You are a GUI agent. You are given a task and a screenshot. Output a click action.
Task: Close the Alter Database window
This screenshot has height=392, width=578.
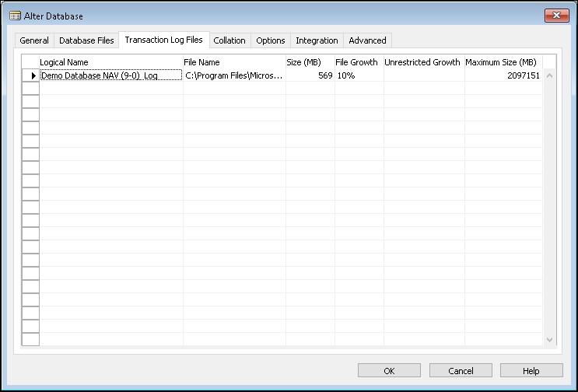point(556,16)
